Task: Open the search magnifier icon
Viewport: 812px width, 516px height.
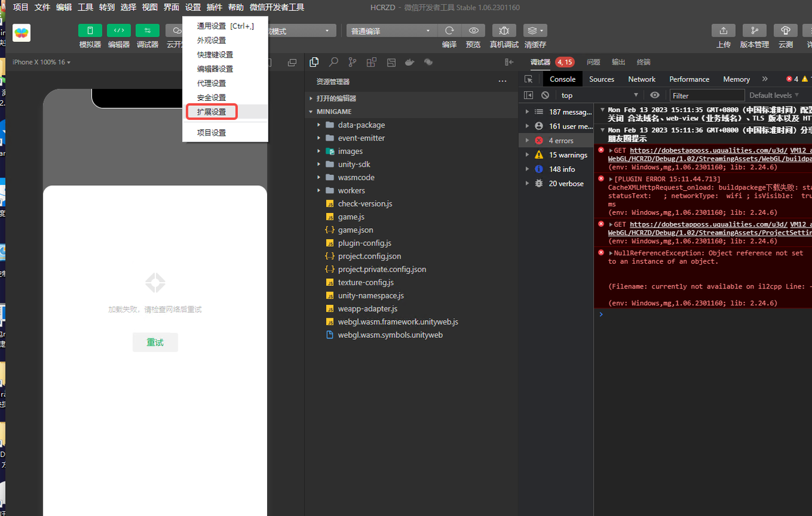Action: pos(333,62)
